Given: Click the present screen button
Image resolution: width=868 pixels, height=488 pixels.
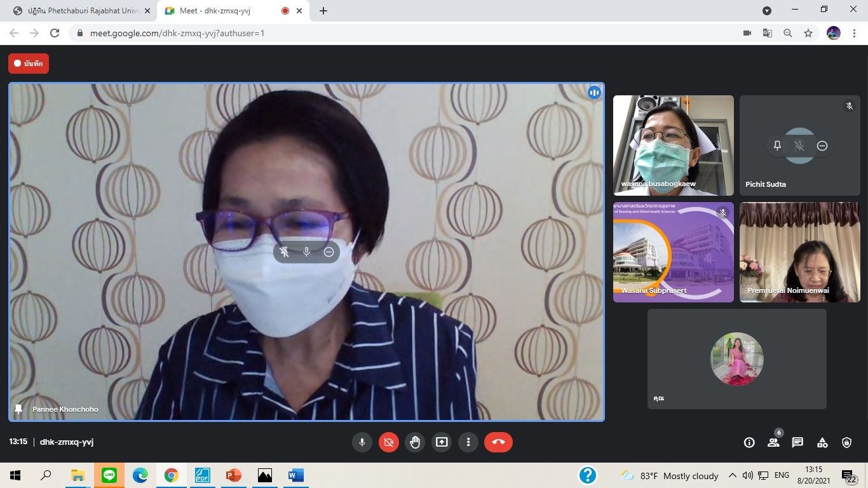Looking at the screenshot, I should coord(442,442).
